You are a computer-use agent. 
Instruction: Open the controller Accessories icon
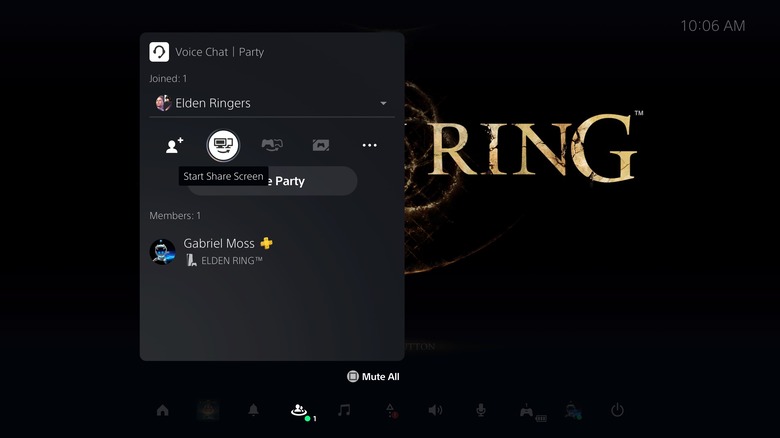click(x=527, y=410)
